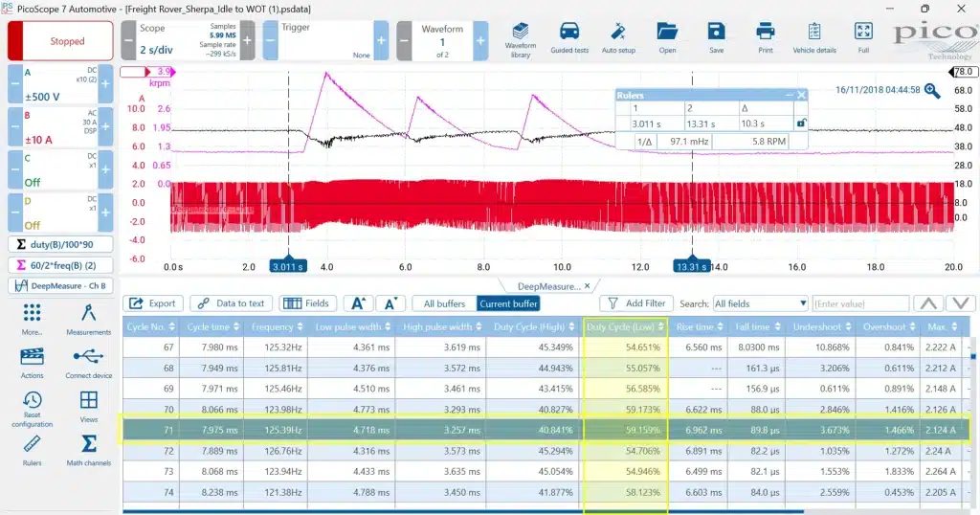Sort by Frequency column
This screenshot has height=515, width=980.
click(x=275, y=326)
